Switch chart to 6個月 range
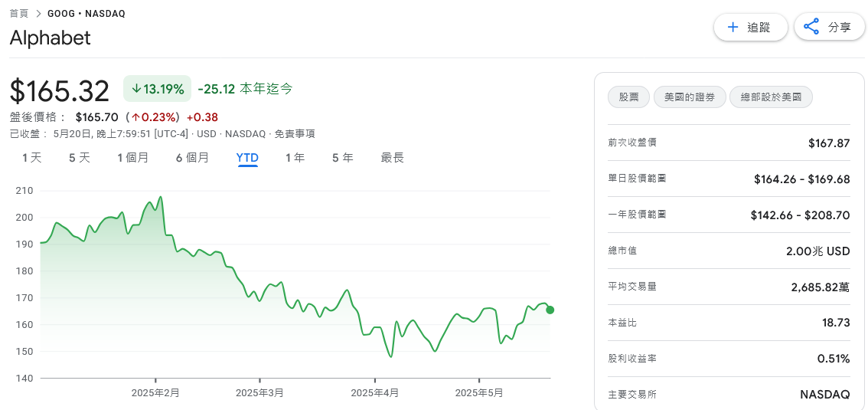 193,158
